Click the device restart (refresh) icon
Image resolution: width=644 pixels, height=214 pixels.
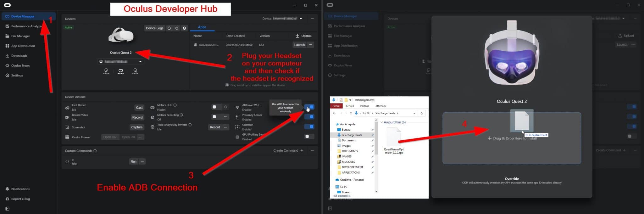click(169, 28)
